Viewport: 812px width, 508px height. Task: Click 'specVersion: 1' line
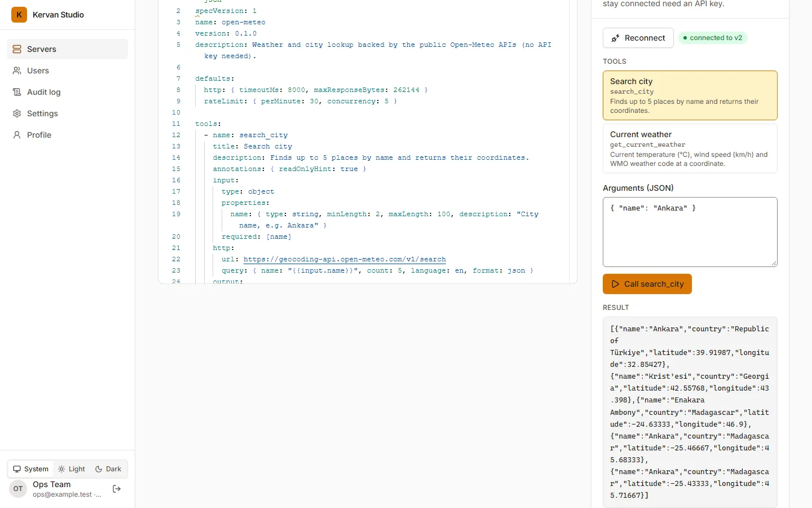pyautogui.click(x=226, y=11)
